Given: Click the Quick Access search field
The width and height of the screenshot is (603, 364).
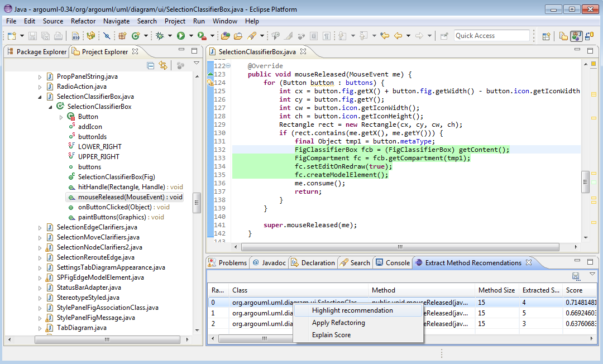Looking at the screenshot, I should pos(491,36).
